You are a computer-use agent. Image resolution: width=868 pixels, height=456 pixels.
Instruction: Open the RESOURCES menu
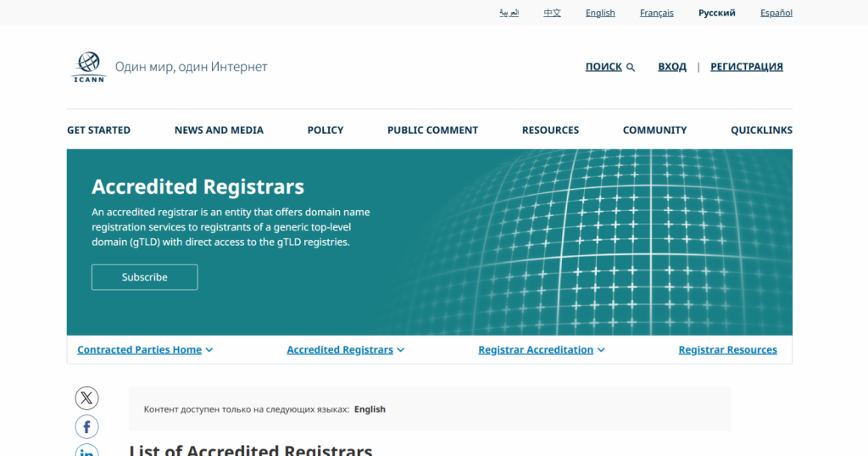click(x=550, y=130)
